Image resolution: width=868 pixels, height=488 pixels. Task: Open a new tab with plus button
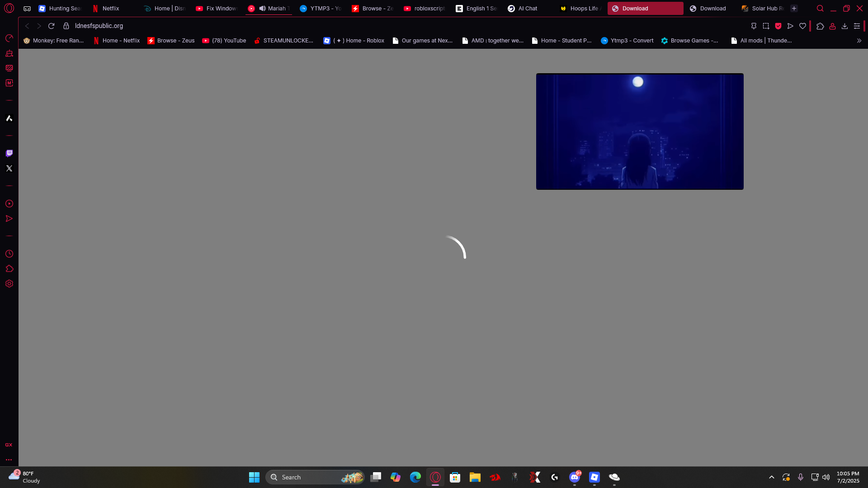[794, 9]
